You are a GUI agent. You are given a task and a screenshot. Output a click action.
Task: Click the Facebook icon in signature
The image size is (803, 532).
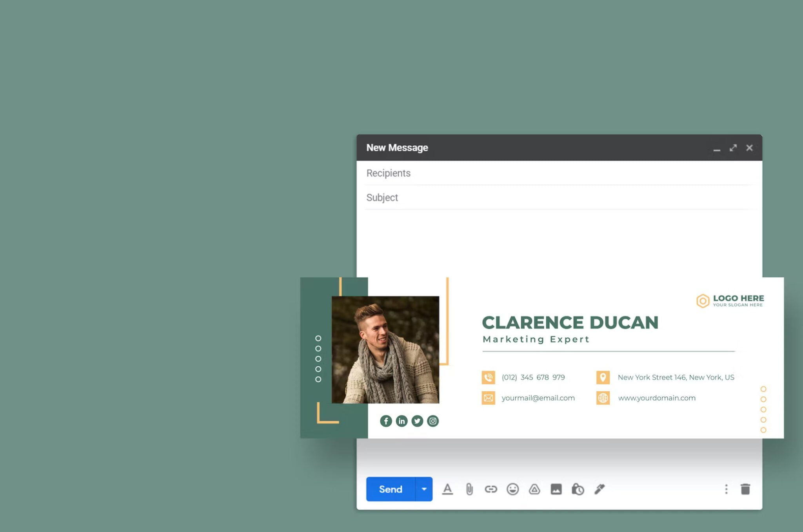pos(386,421)
